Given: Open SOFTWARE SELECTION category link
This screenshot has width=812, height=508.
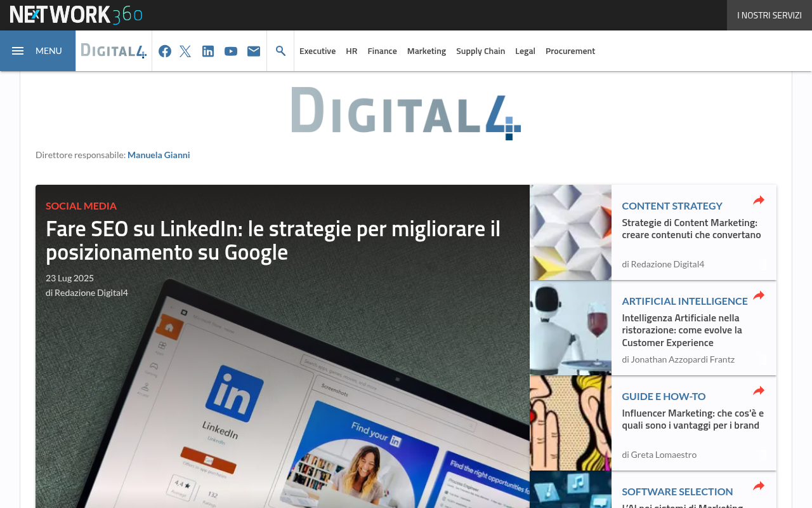Looking at the screenshot, I should tap(678, 491).
